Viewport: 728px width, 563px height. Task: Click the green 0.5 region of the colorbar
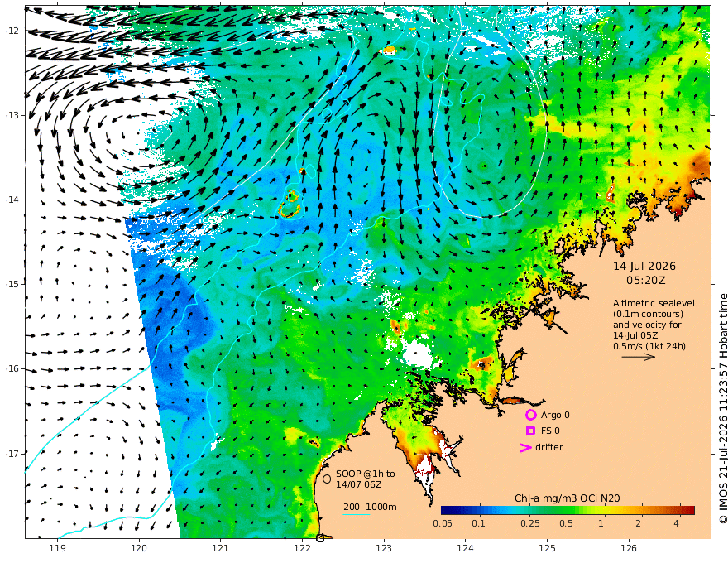tap(566, 510)
